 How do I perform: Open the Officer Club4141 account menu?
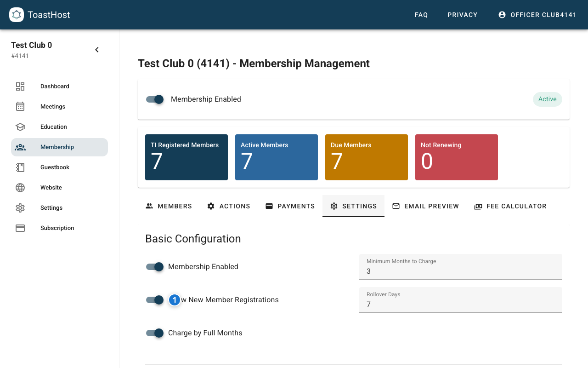(x=537, y=15)
